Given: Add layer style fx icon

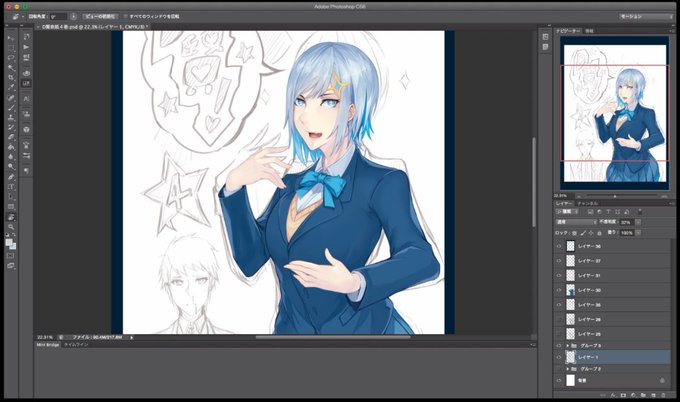Looking at the screenshot, I should tap(613, 395).
